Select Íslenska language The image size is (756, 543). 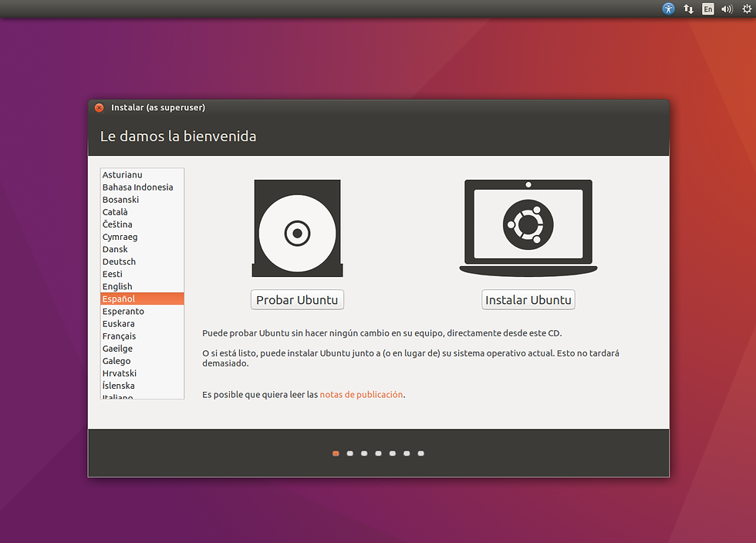tap(142, 386)
